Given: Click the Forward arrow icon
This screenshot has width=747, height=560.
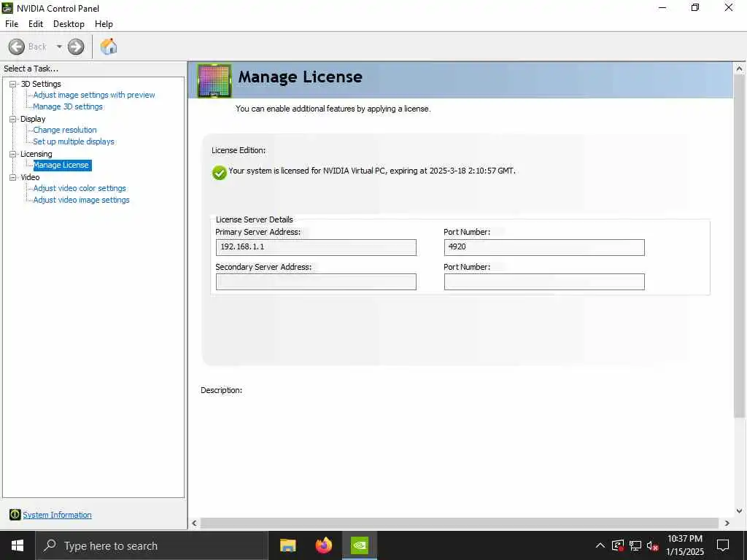Looking at the screenshot, I should pyautogui.click(x=76, y=47).
